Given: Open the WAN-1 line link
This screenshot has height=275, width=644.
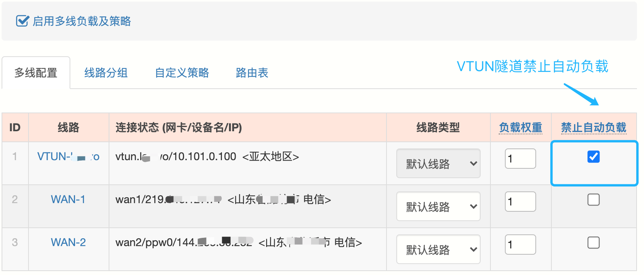Looking at the screenshot, I should pos(68,200).
